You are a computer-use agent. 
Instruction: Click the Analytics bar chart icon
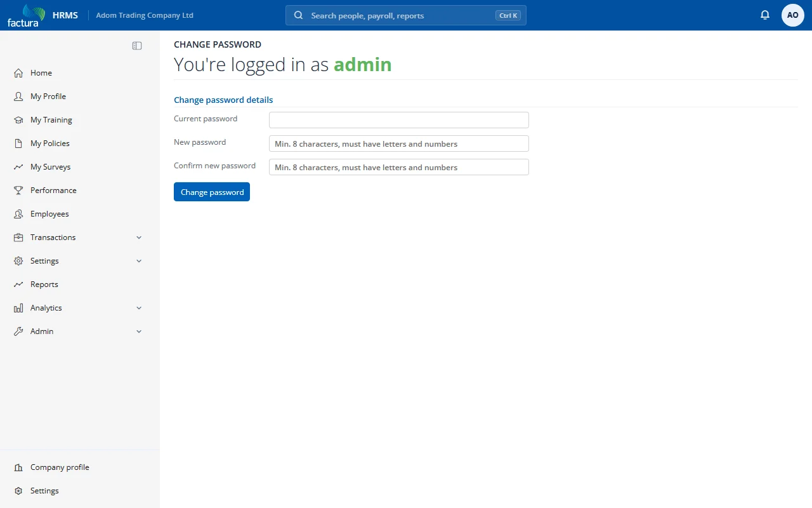point(18,308)
